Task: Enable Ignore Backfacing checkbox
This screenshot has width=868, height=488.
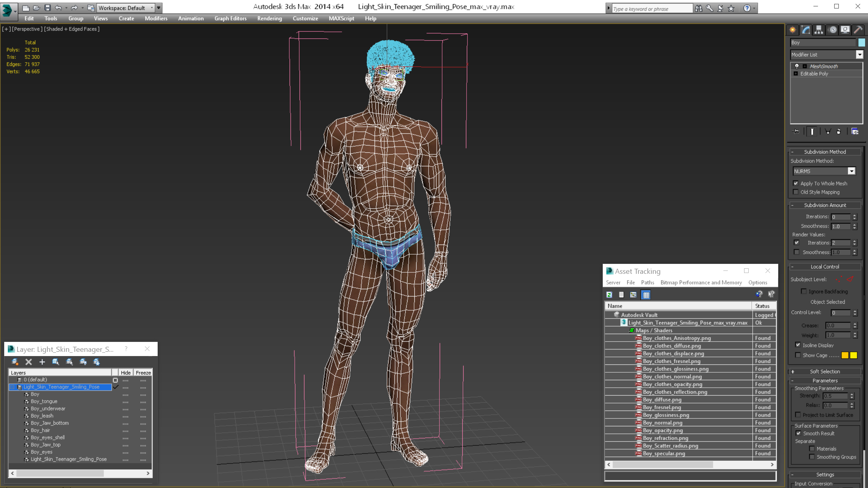Action: coord(804,291)
